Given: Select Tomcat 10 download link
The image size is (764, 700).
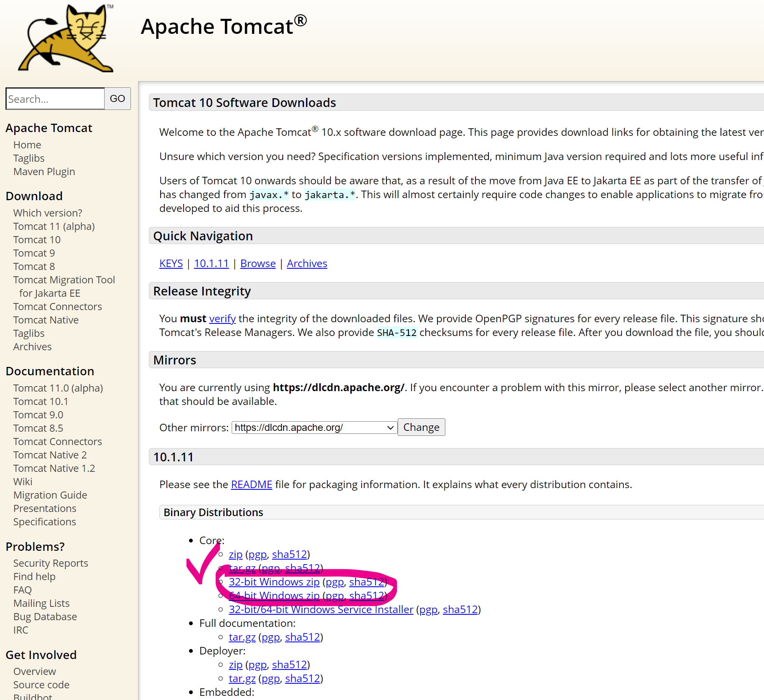Looking at the screenshot, I should coord(37,239).
